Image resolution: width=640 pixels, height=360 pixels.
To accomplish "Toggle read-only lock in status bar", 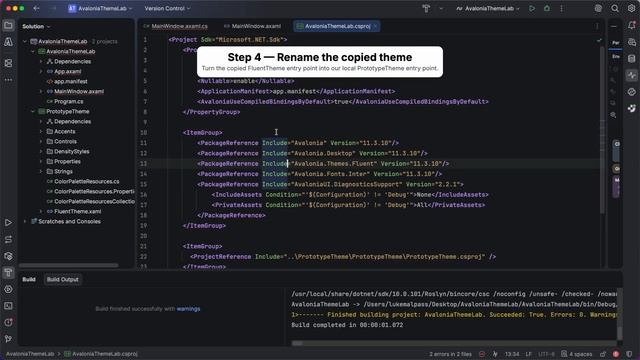I will (603, 354).
